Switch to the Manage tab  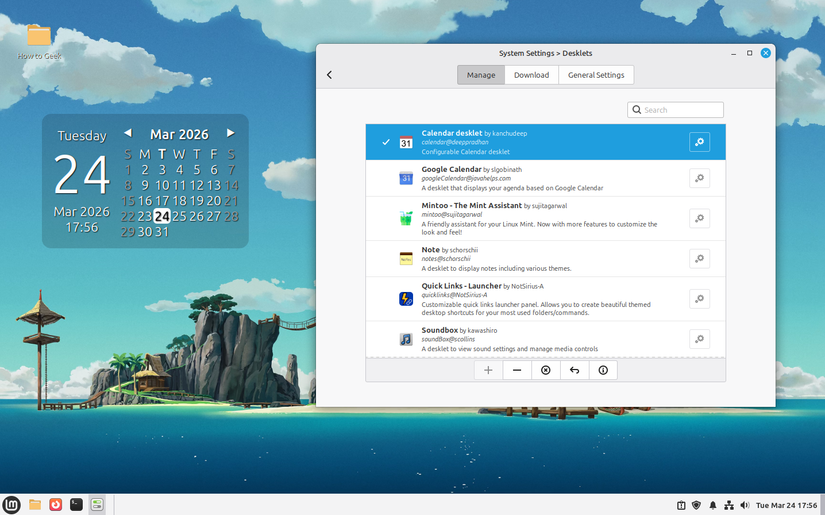point(481,75)
